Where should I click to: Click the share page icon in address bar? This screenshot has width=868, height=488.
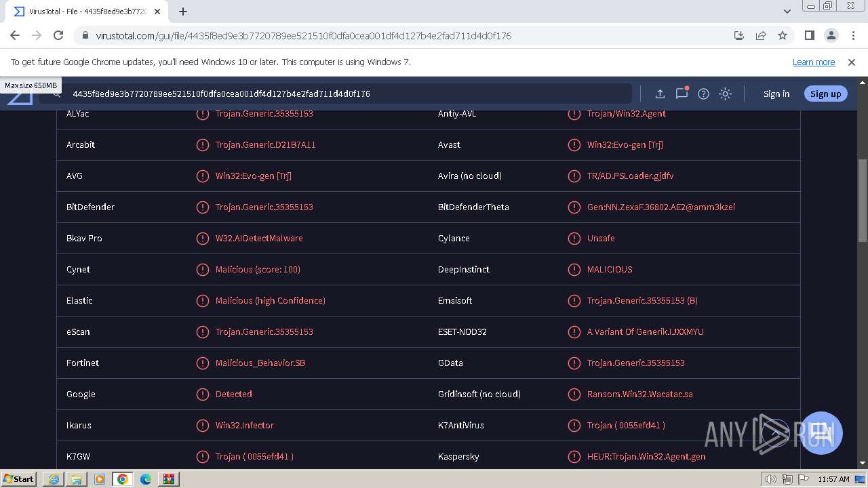[x=761, y=35]
